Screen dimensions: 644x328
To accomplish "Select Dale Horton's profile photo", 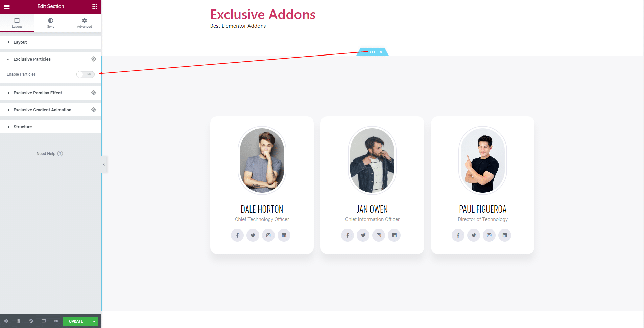I will pos(262,160).
